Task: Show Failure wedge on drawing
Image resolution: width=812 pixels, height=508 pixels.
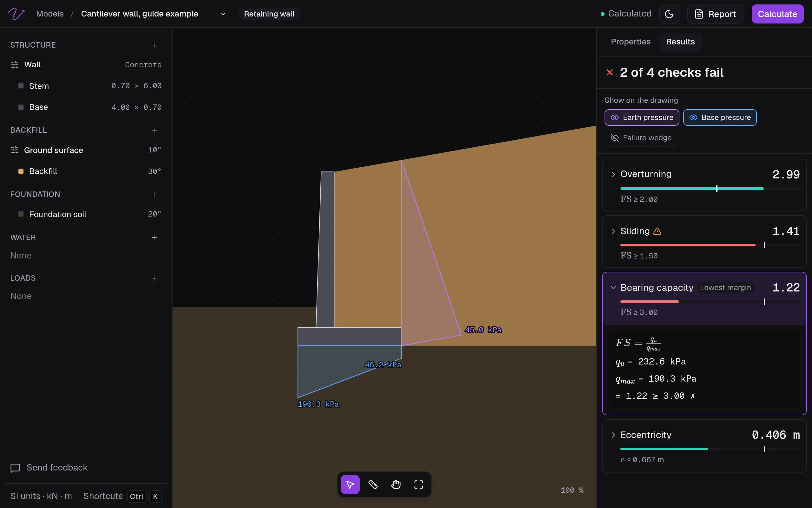Action: tap(641, 138)
